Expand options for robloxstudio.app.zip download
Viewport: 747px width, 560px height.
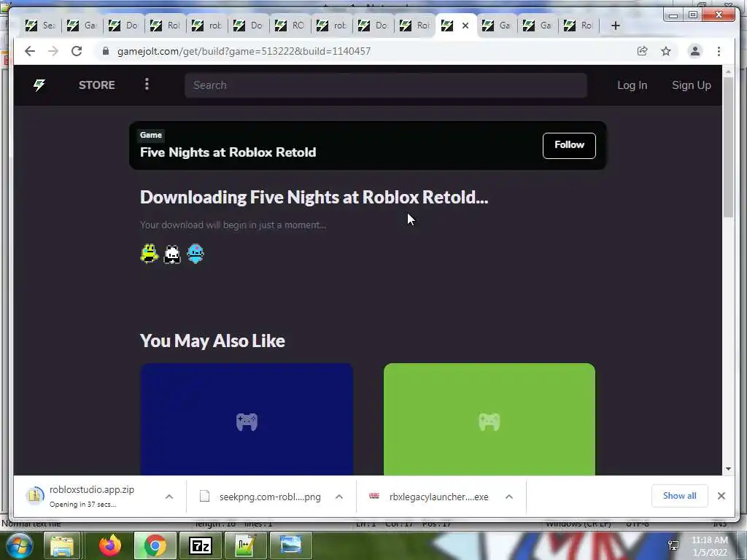[169, 497]
